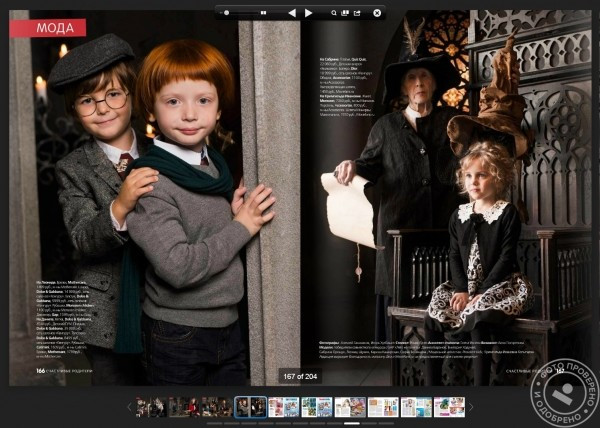Viewport: 600px width, 428px height.
Task: Close the viewer with the round X button
Action: (x=377, y=13)
